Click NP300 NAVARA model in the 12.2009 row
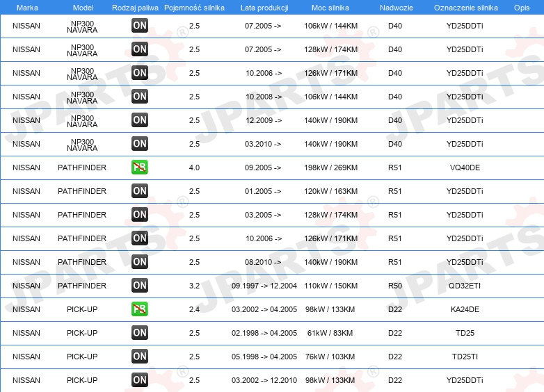The image size is (544, 392). 82,122
